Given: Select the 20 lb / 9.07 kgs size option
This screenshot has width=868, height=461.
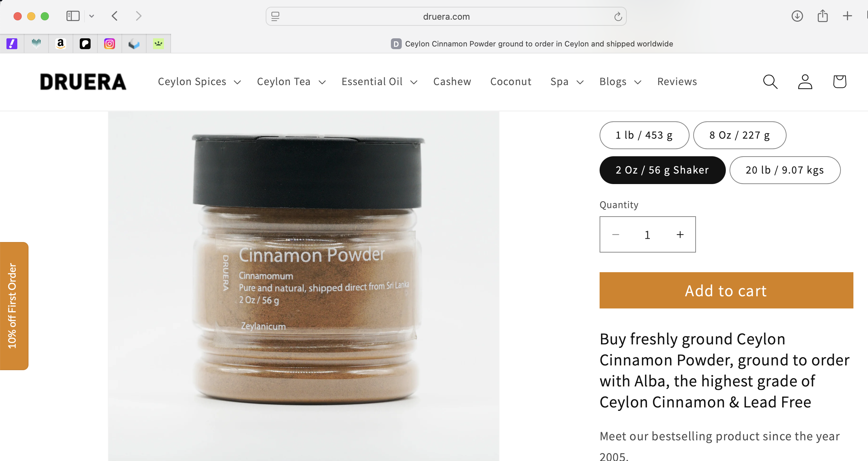Looking at the screenshot, I should pyautogui.click(x=785, y=170).
